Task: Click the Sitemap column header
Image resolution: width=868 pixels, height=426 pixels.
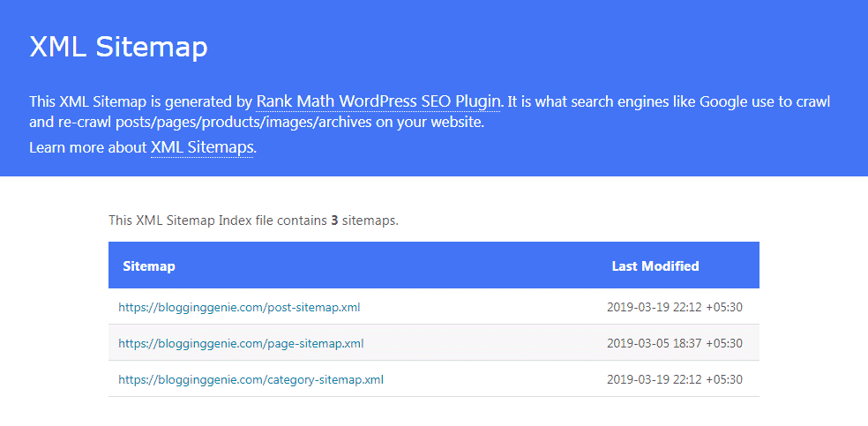Action: (149, 266)
